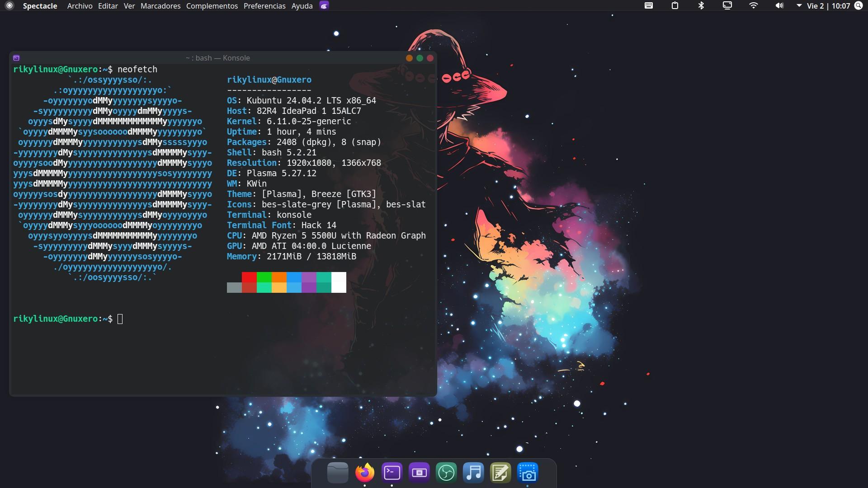Open the Archivo menu
The image size is (868, 488).
click(x=80, y=6)
